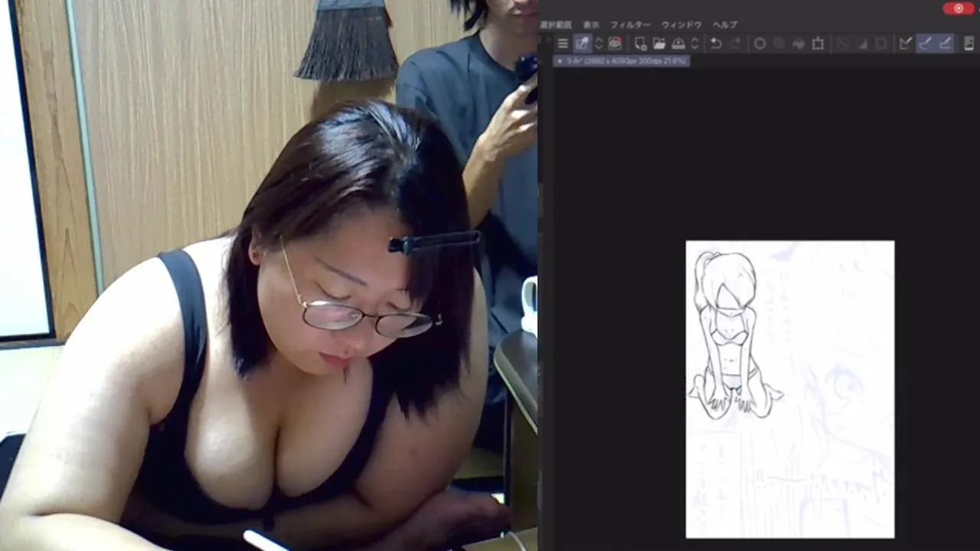
Task: Create a new canvas document
Action: tap(640, 44)
